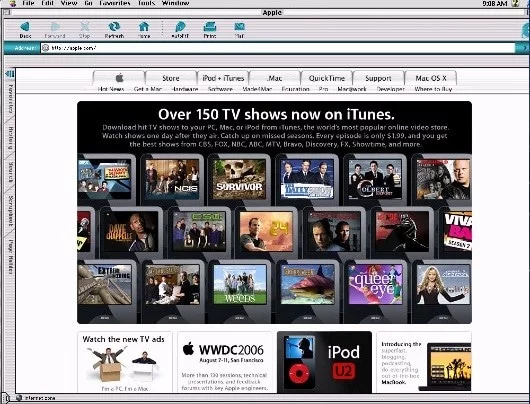Click the Go arrow beside address field

(x=523, y=48)
